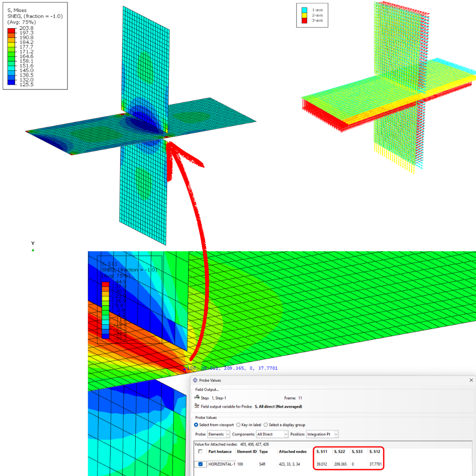The height and width of the screenshot is (476, 476).
Task: Click the green Y axis triad marker
Action: [x=33, y=250]
